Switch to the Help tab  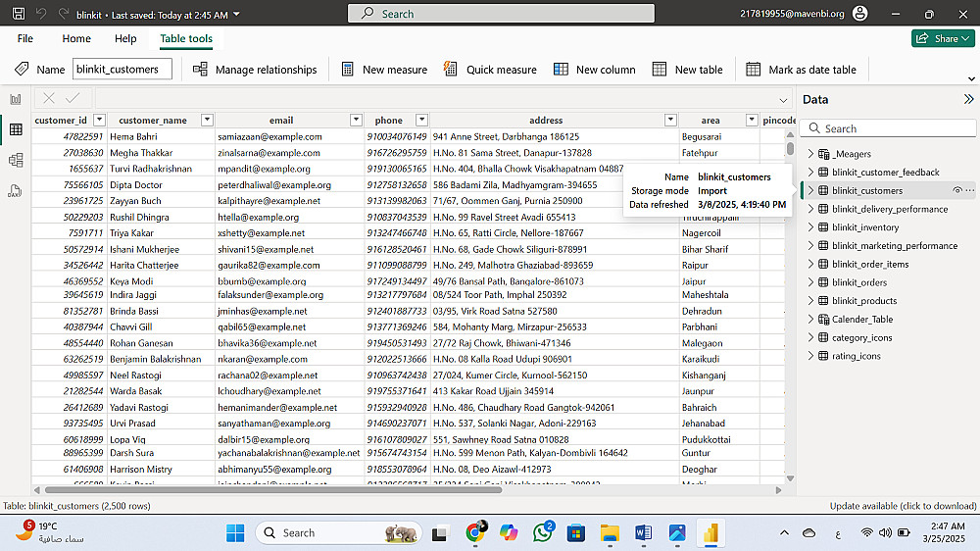tap(125, 38)
